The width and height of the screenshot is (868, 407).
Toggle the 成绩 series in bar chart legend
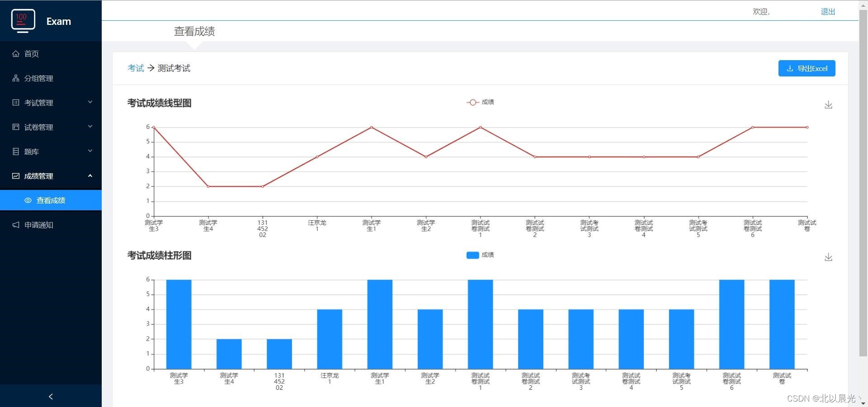pos(480,255)
